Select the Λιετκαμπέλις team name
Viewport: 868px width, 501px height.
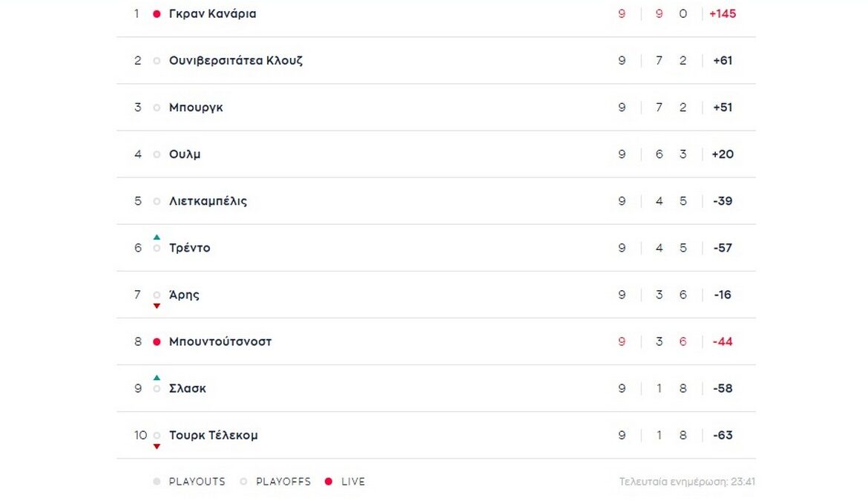[x=208, y=201]
